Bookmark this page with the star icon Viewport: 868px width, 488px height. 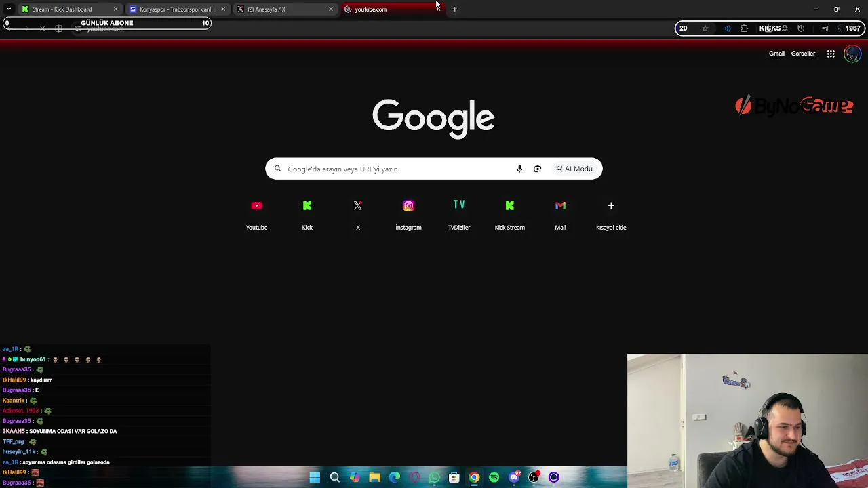[705, 28]
